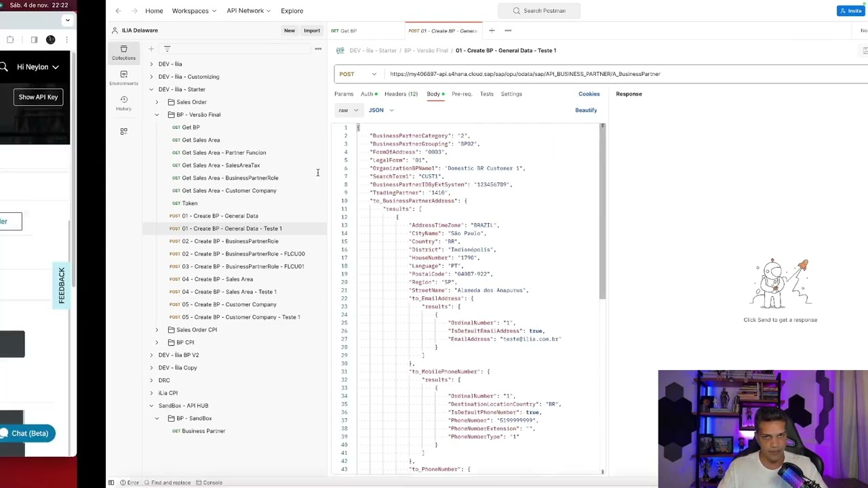Screen dimensions: 868x488
Task: Open the POST method dropdown
Action: pos(357,74)
